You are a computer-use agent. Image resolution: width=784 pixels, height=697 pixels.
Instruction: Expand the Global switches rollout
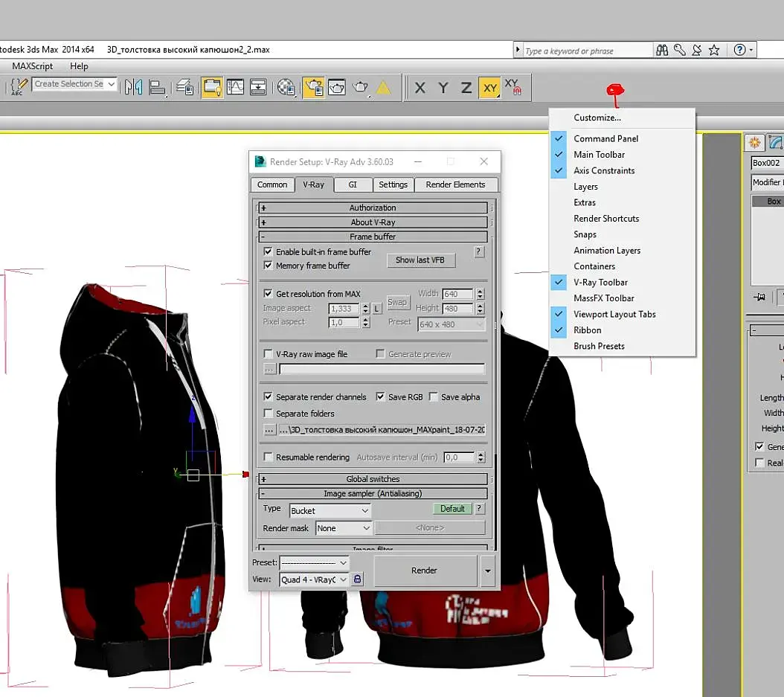click(373, 479)
